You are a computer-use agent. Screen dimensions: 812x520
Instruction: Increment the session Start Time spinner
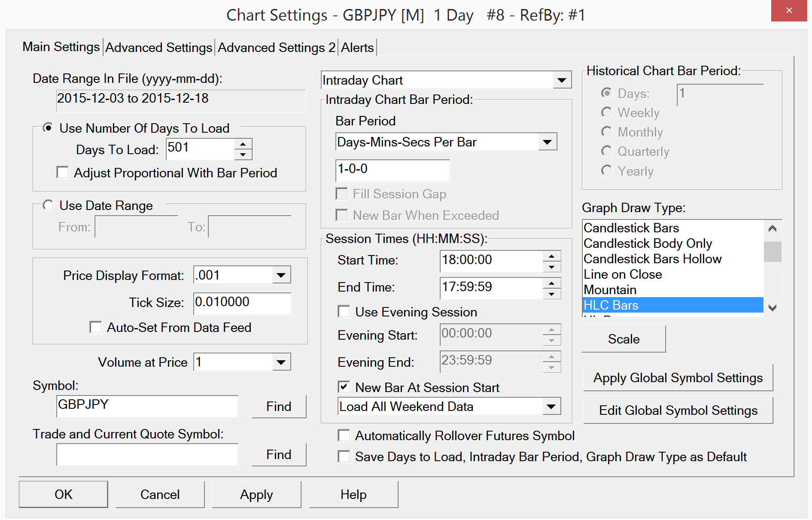click(552, 256)
